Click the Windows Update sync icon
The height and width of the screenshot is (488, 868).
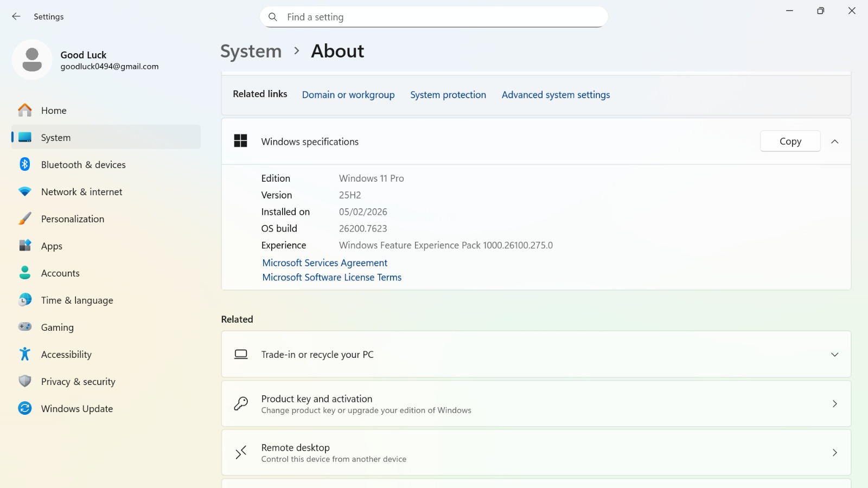[x=25, y=408]
